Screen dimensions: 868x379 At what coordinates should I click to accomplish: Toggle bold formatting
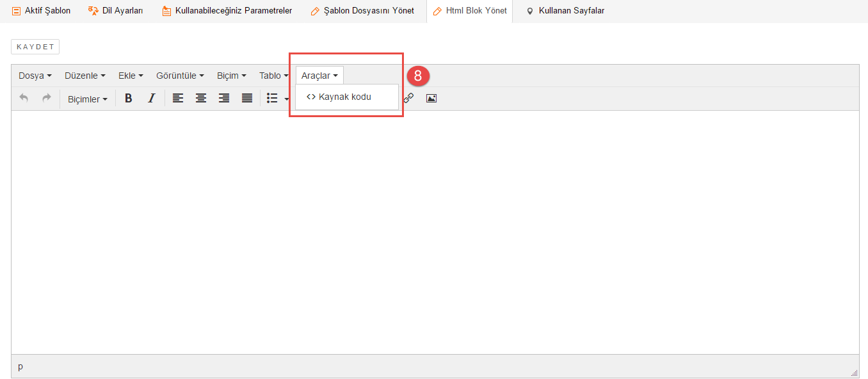(128, 98)
